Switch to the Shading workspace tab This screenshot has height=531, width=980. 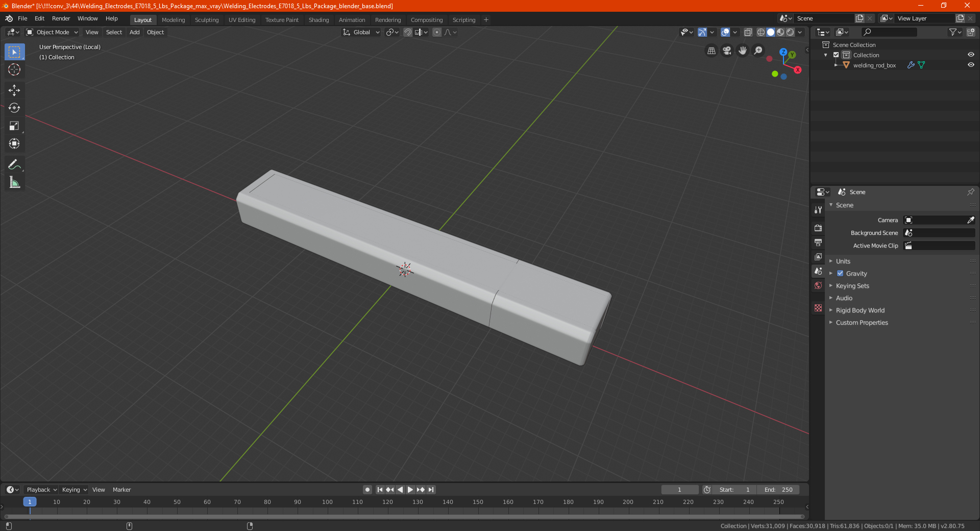pyautogui.click(x=318, y=20)
